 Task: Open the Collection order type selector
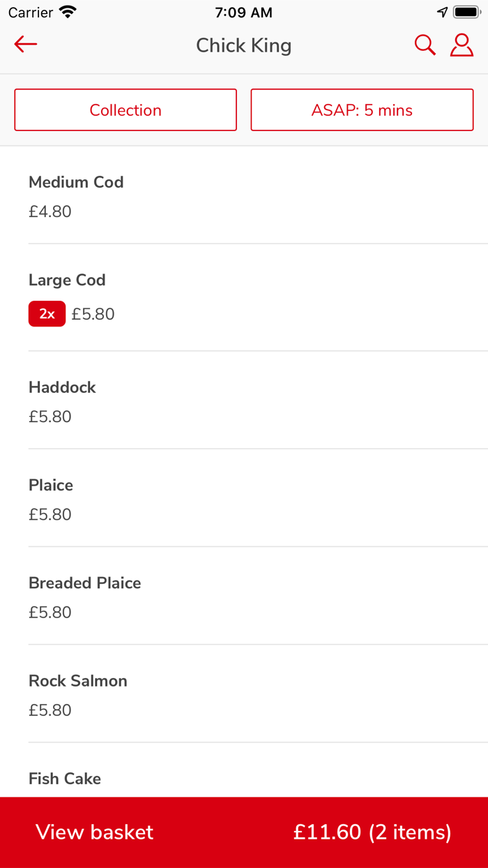tap(125, 110)
